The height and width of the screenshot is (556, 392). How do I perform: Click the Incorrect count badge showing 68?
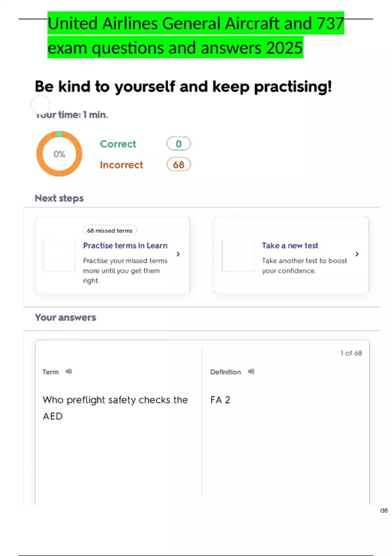tap(178, 165)
